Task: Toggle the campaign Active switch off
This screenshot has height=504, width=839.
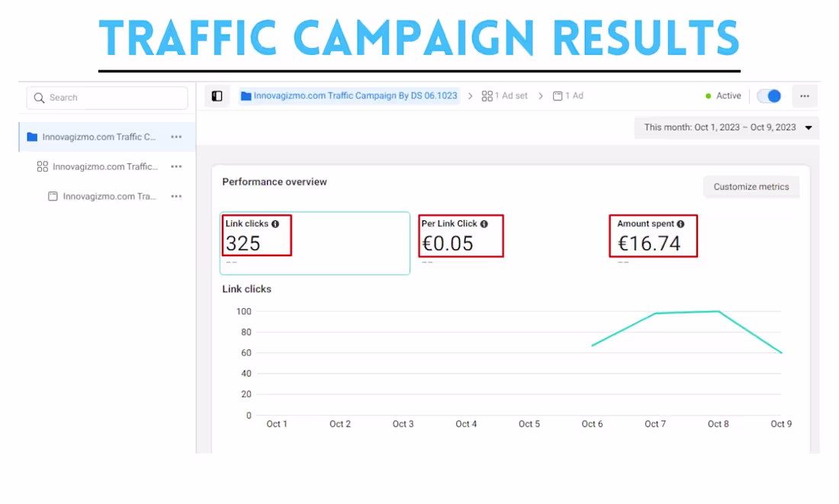Action: (x=769, y=95)
